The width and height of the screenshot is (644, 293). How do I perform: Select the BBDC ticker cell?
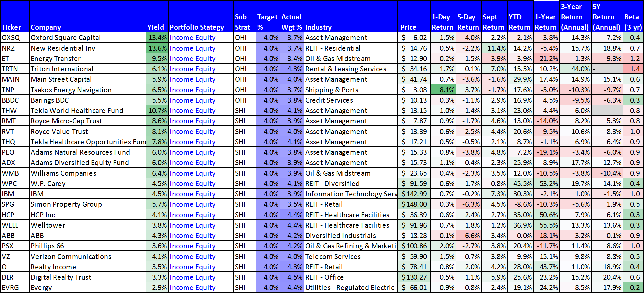15,100
